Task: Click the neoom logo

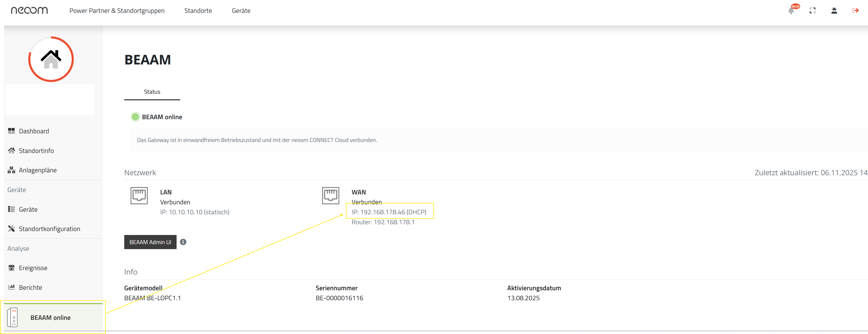Action: (x=30, y=10)
